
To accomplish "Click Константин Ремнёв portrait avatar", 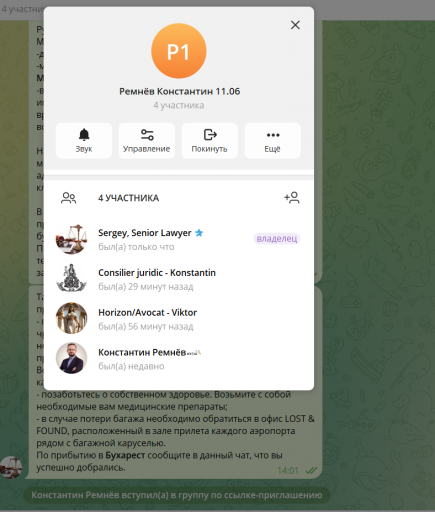I will (x=71, y=358).
